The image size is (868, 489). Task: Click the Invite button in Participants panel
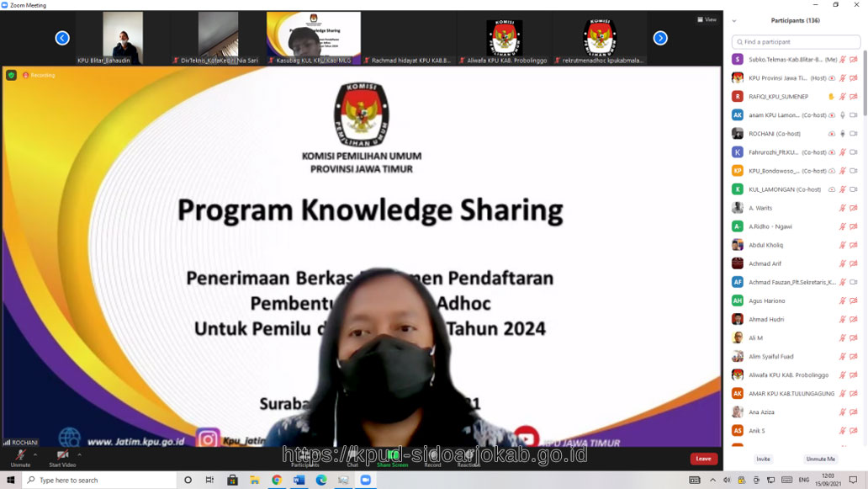coord(763,459)
